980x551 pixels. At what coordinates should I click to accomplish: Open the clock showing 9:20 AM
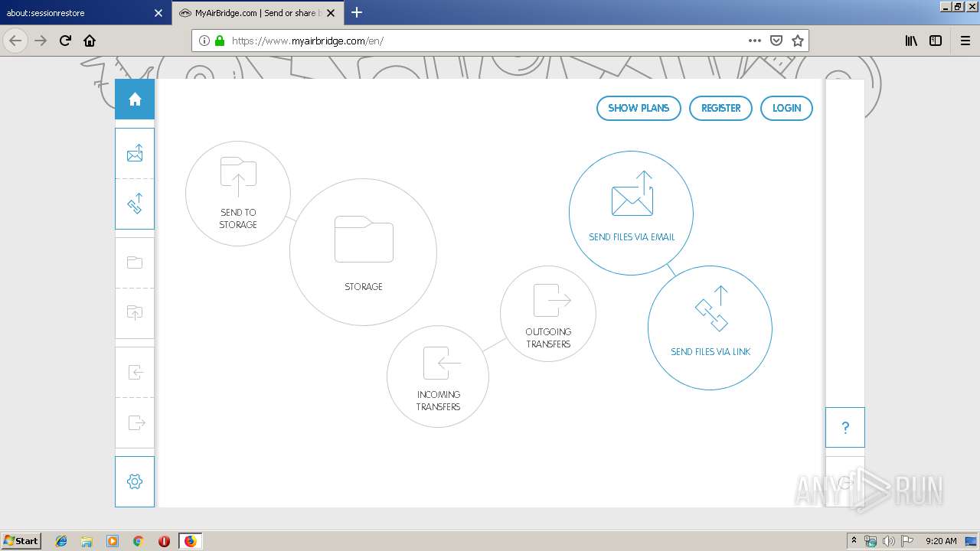click(x=941, y=541)
